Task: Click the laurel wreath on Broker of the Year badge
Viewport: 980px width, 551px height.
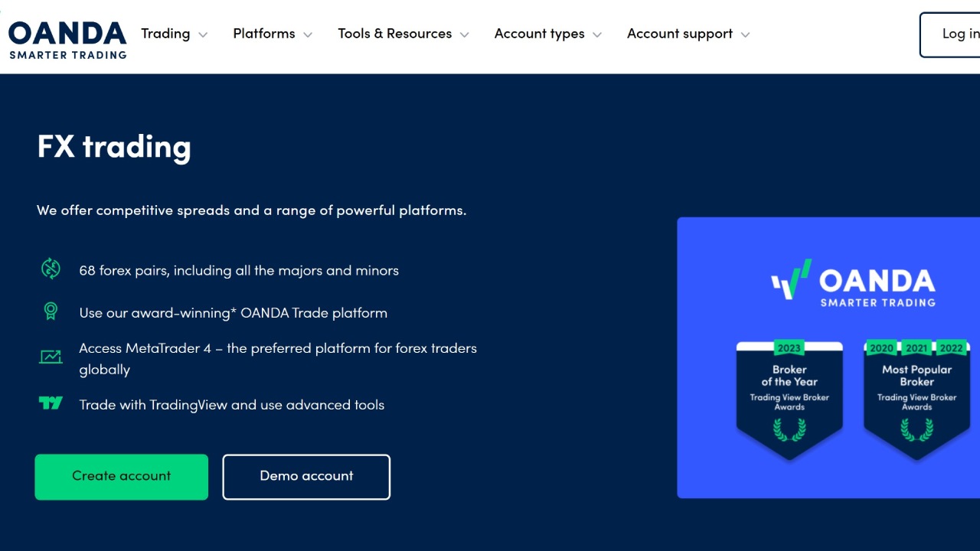Action: coord(789,430)
